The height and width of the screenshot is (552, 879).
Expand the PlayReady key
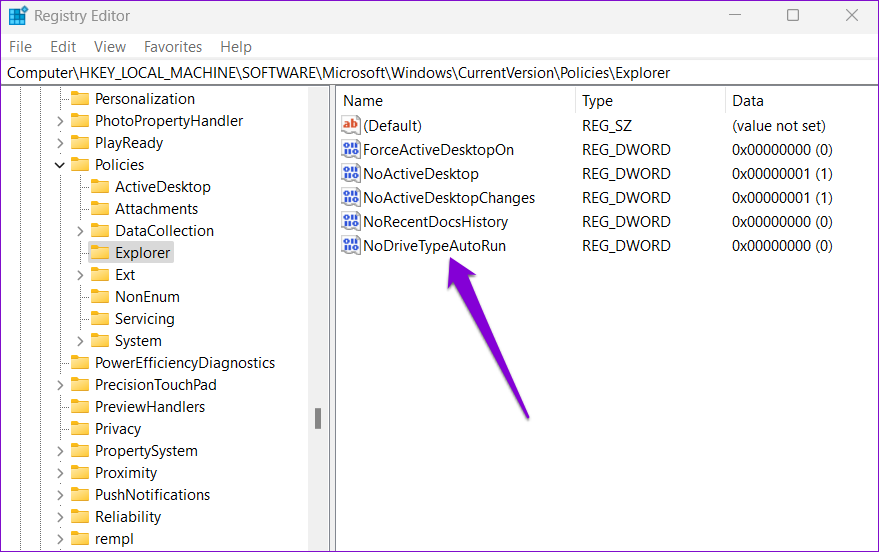coord(60,143)
